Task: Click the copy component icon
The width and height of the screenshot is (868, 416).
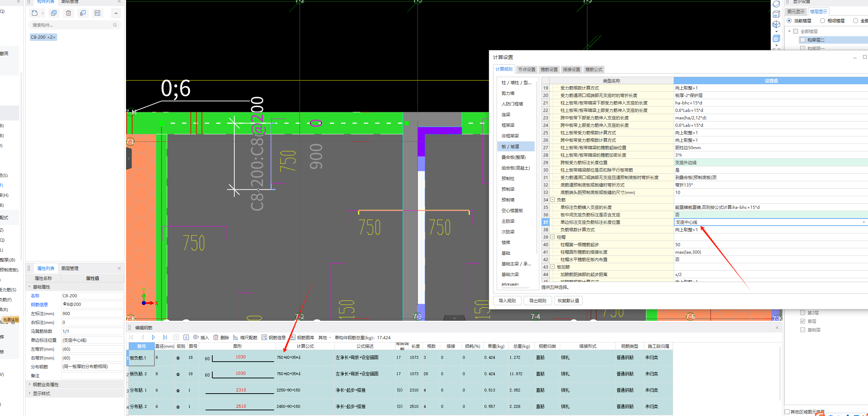Action: 54,13
